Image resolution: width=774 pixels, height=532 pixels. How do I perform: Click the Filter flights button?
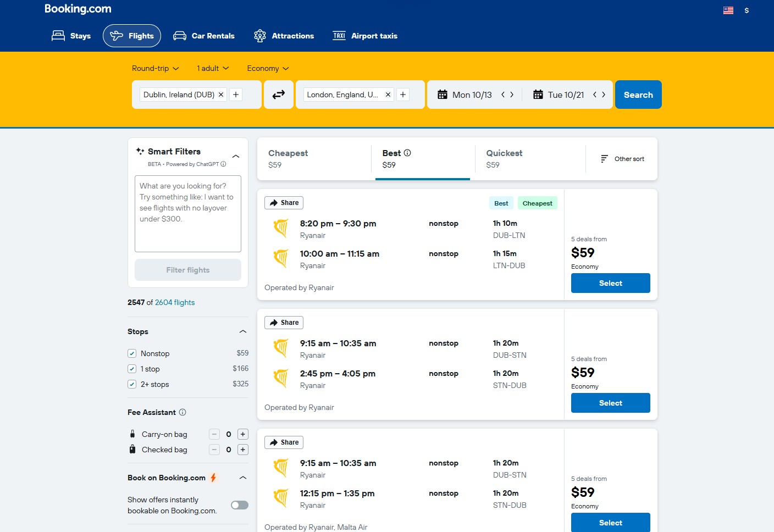[188, 270]
